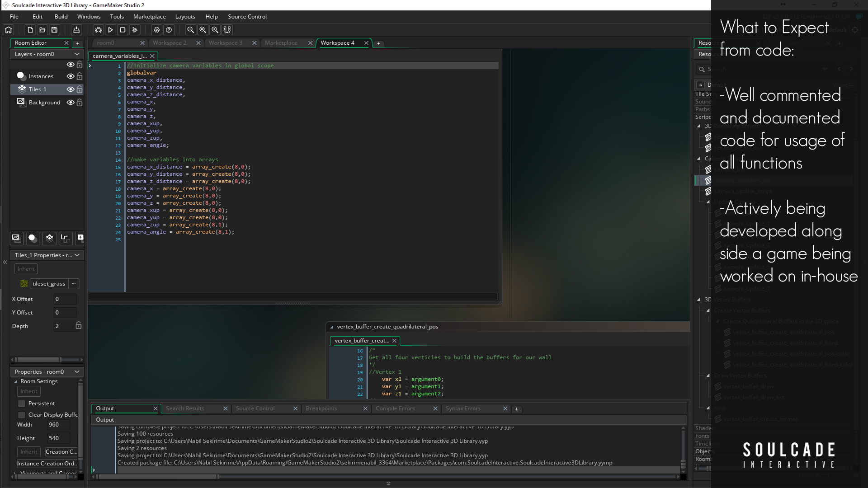Create new path layer
Image resolution: width=868 pixels, height=488 pixels.
pyautogui.click(x=65, y=238)
